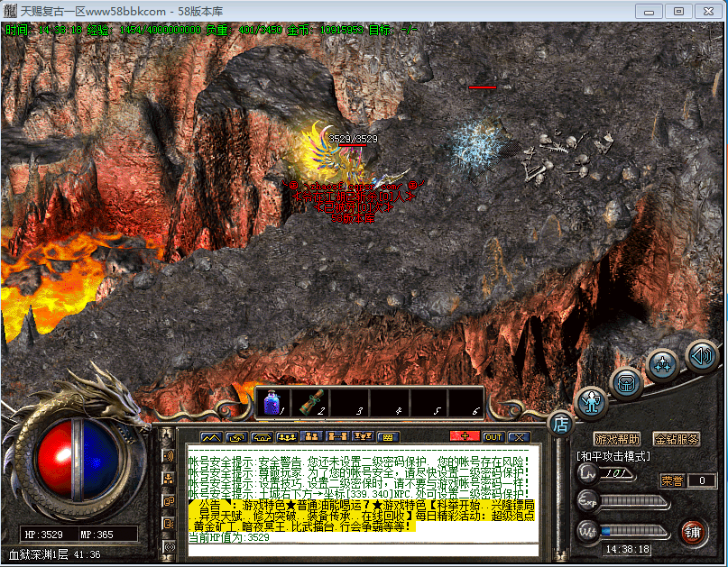Click the Lv level icon

[x=587, y=474]
